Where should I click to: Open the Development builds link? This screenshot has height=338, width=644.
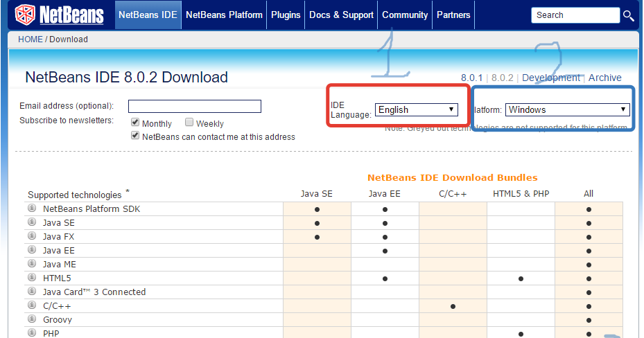tap(551, 78)
